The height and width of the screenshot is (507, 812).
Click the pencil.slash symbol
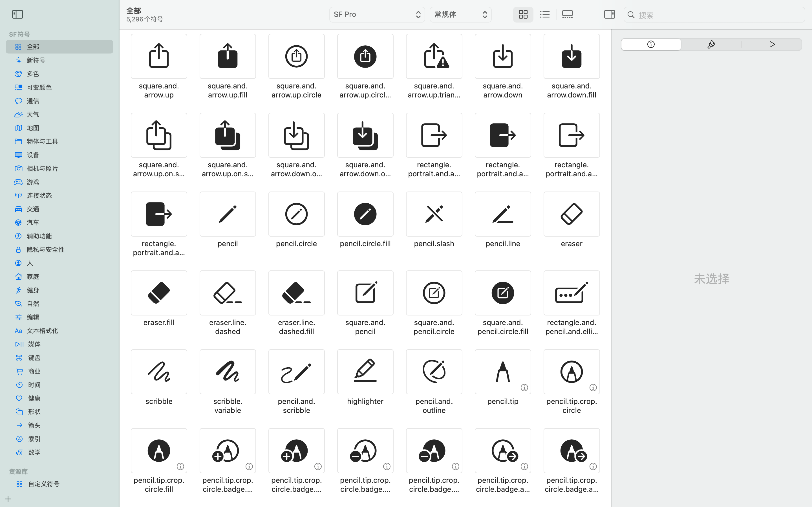tap(434, 214)
